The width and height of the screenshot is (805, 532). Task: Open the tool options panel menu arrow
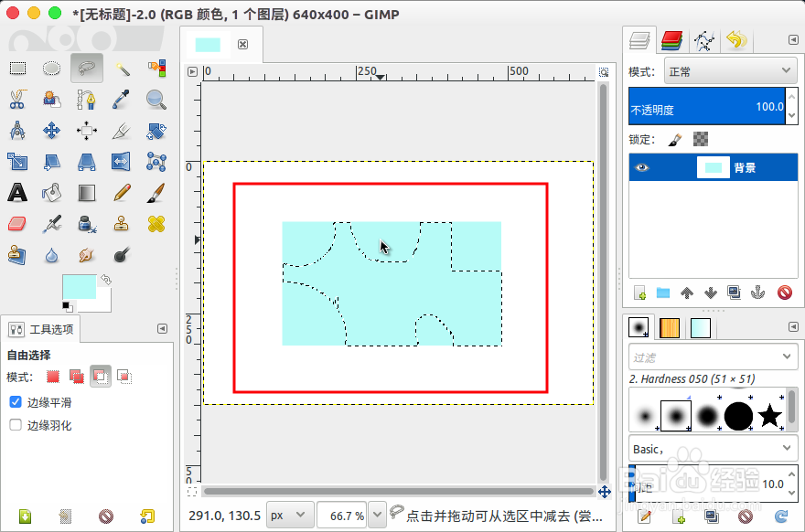(x=162, y=329)
